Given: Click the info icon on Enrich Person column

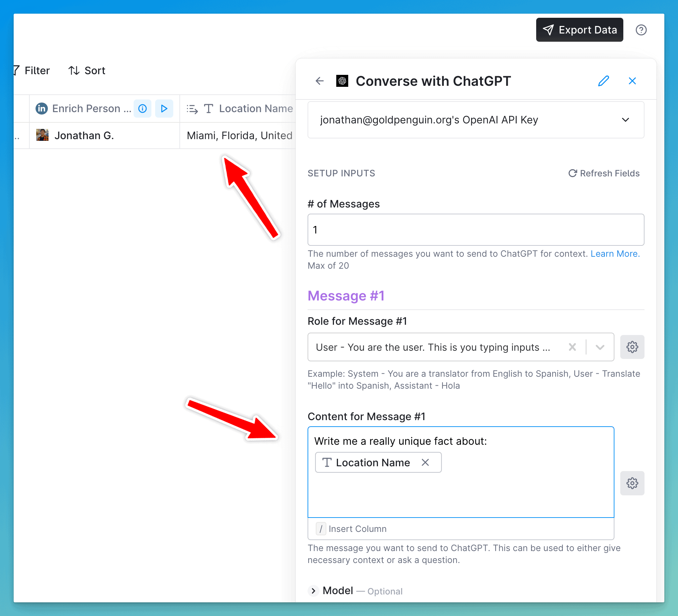Looking at the screenshot, I should [x=143, y=109].
